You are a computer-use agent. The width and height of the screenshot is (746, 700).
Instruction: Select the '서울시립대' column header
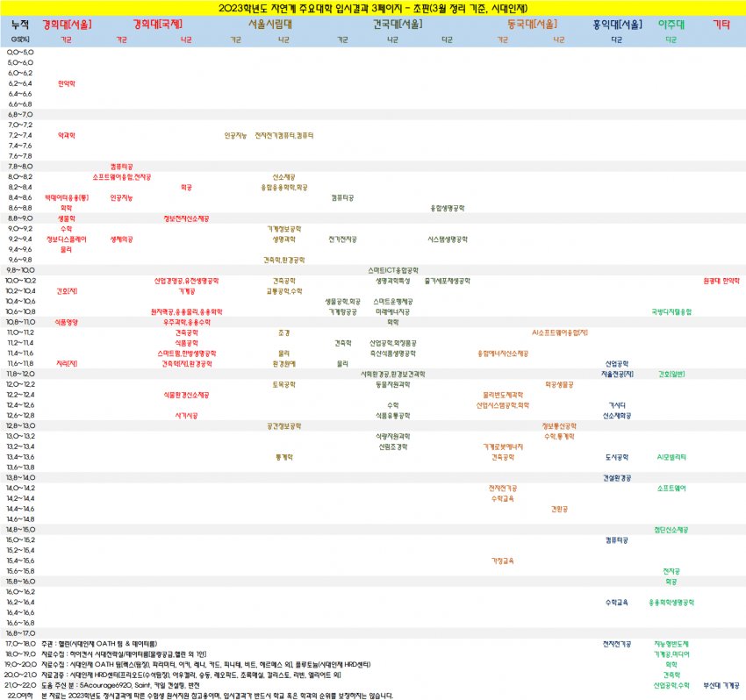270,25
